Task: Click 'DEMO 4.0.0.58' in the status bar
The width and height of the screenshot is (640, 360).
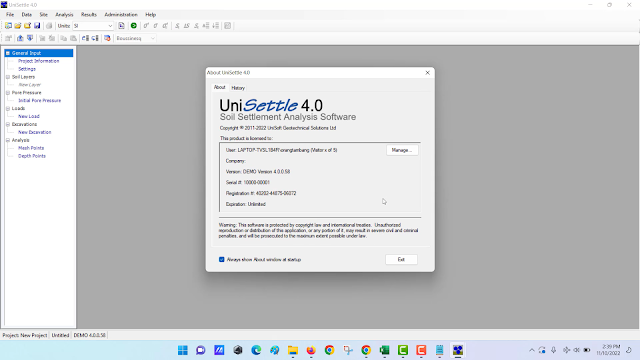Action: [89, 335]
